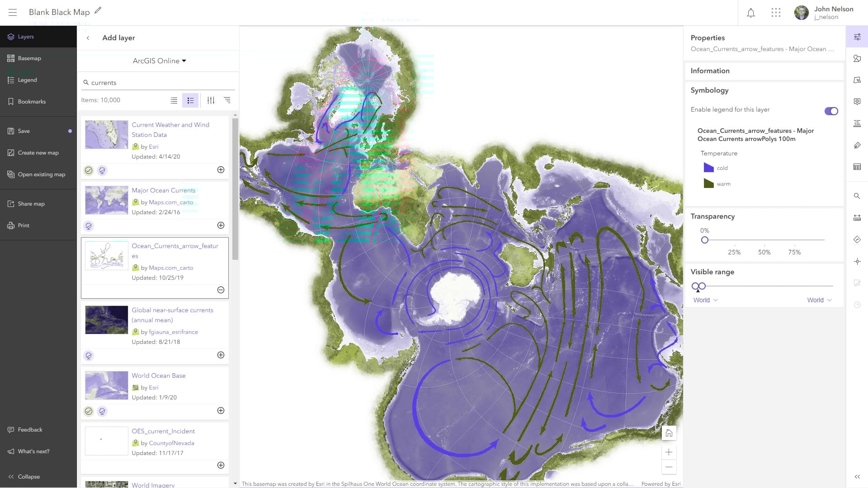Open the Major Ocean Currents item title
The width and height of the screenshot is (868, 488).
tap(164, 190)
